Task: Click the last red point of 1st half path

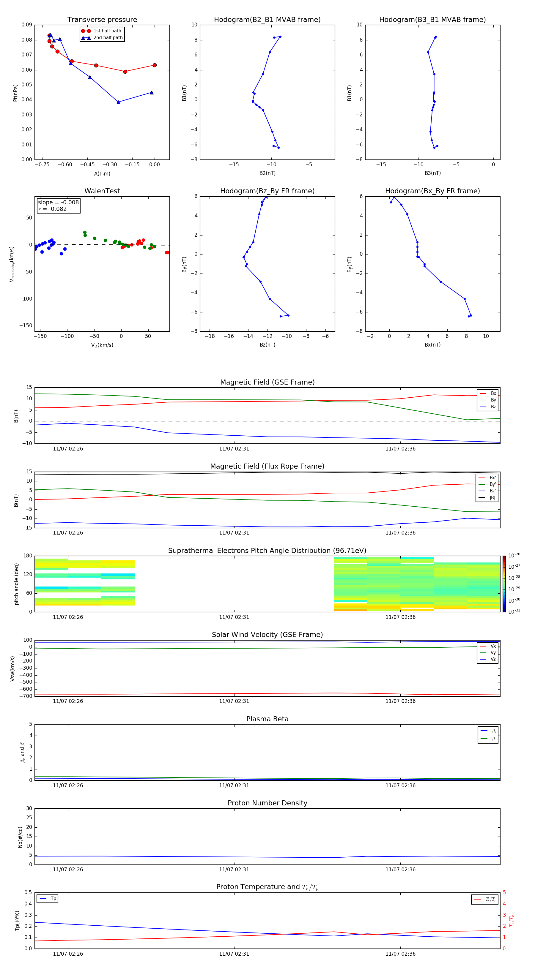Action: [154, 65]
